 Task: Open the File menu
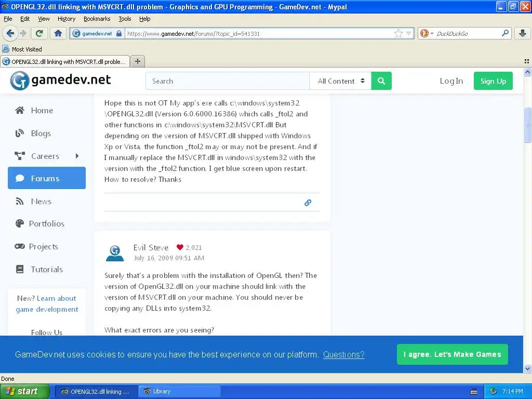click(8, 19)
